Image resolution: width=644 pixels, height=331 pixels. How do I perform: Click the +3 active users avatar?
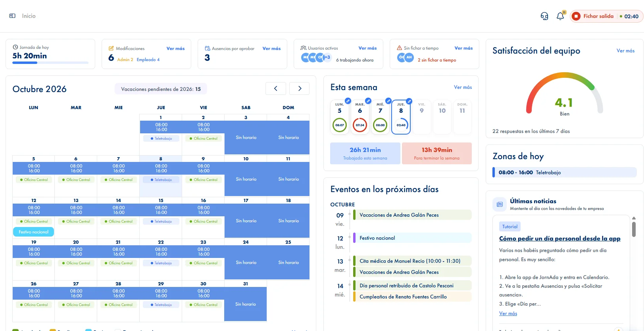point(327,58)
